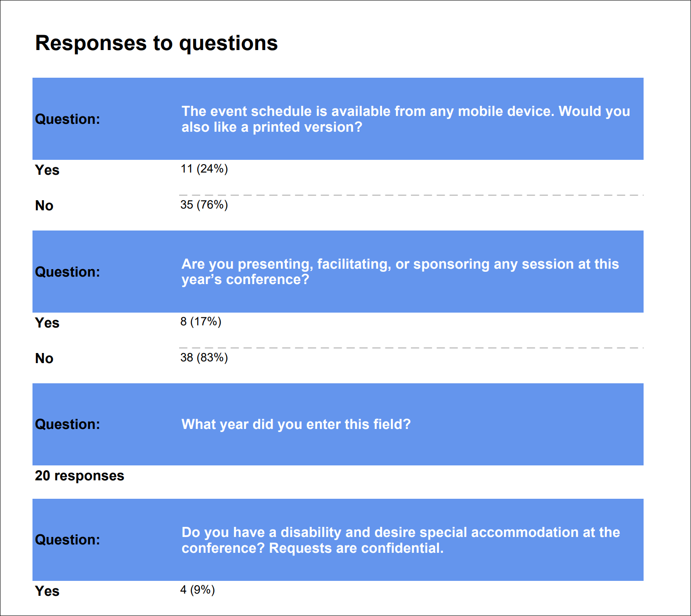Click the 'No' label under printed version question
This screenshot has height=616, width=691.
44,205
